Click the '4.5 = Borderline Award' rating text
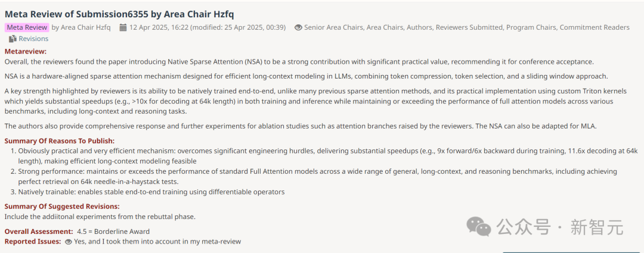The width and height of the screenshot is (644, 253). coord(113,232)
